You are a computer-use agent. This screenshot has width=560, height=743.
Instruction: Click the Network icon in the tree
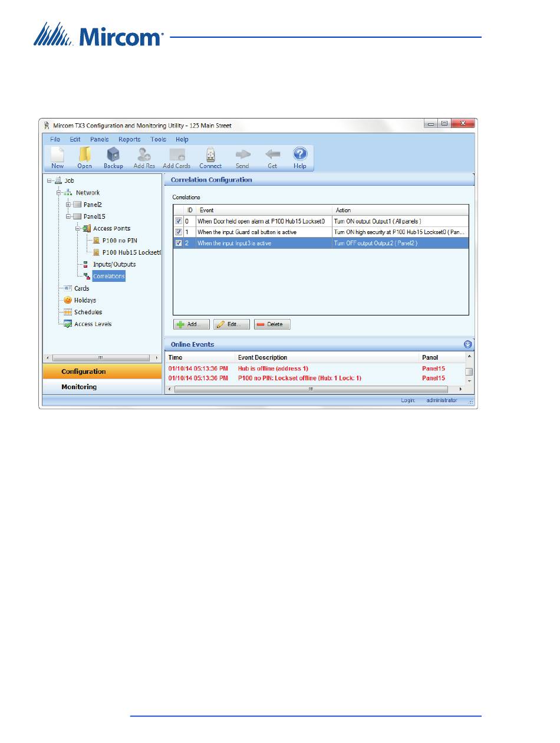[68, 193]
